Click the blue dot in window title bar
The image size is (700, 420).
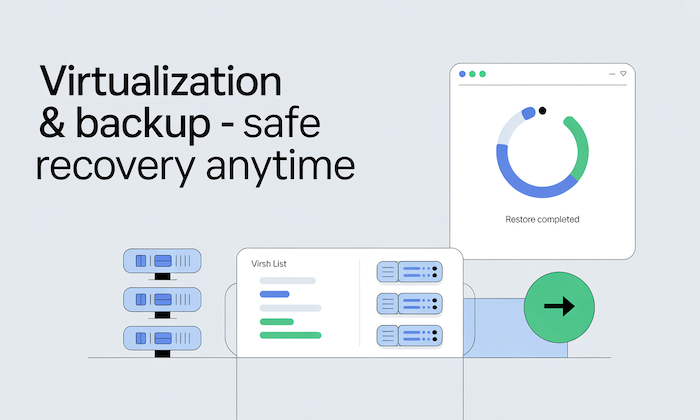[462, 74]
